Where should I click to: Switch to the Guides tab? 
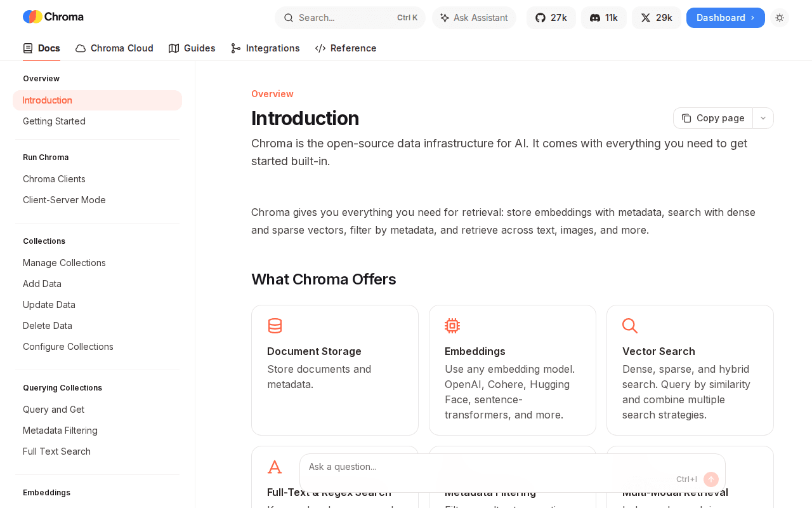[x=192, y=48]
